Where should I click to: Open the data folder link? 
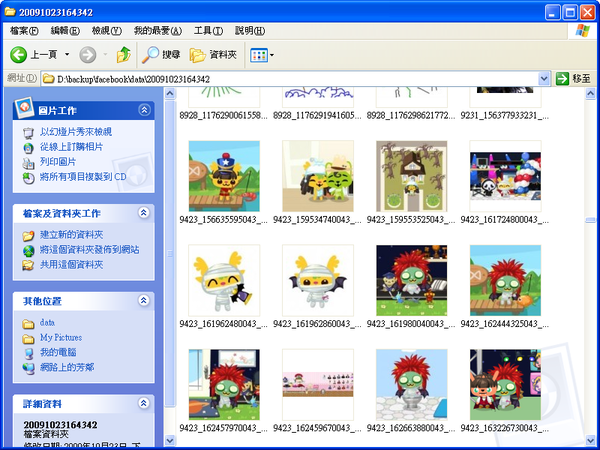click(47, 323)
